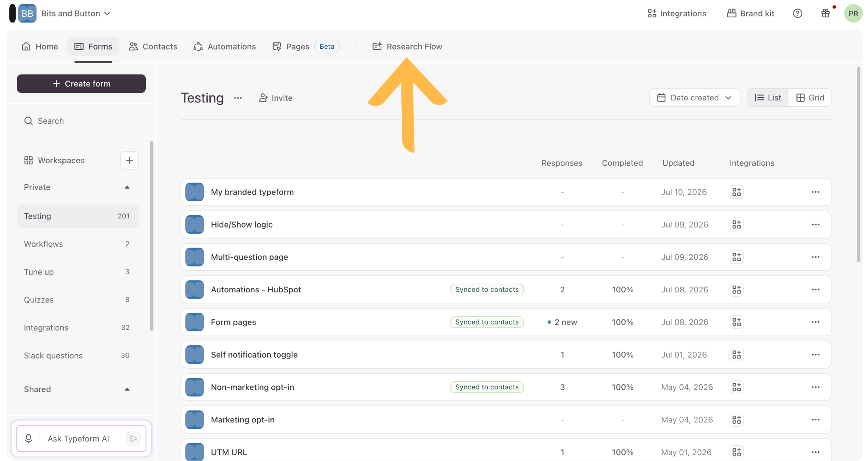Select the Integrations workspace in sidebar

pos(78,328)
